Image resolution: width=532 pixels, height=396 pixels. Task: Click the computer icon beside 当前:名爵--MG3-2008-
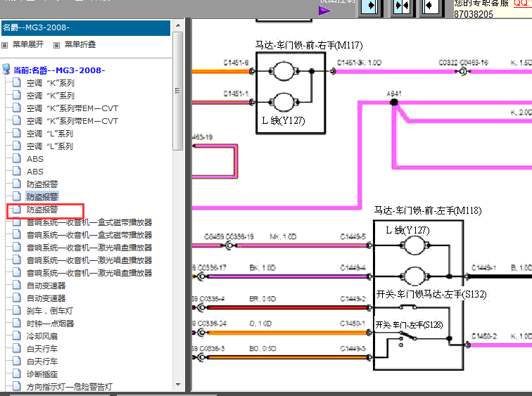click(6, 70)
